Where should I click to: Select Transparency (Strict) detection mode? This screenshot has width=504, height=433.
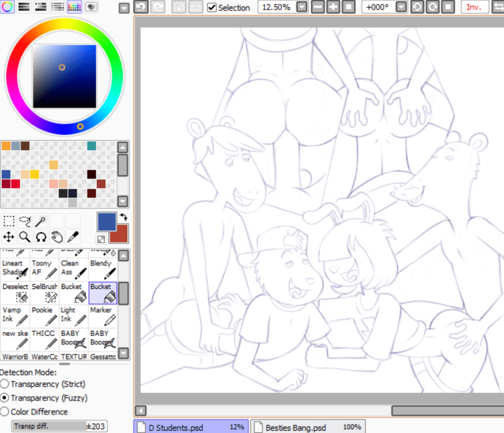[4, 384]
